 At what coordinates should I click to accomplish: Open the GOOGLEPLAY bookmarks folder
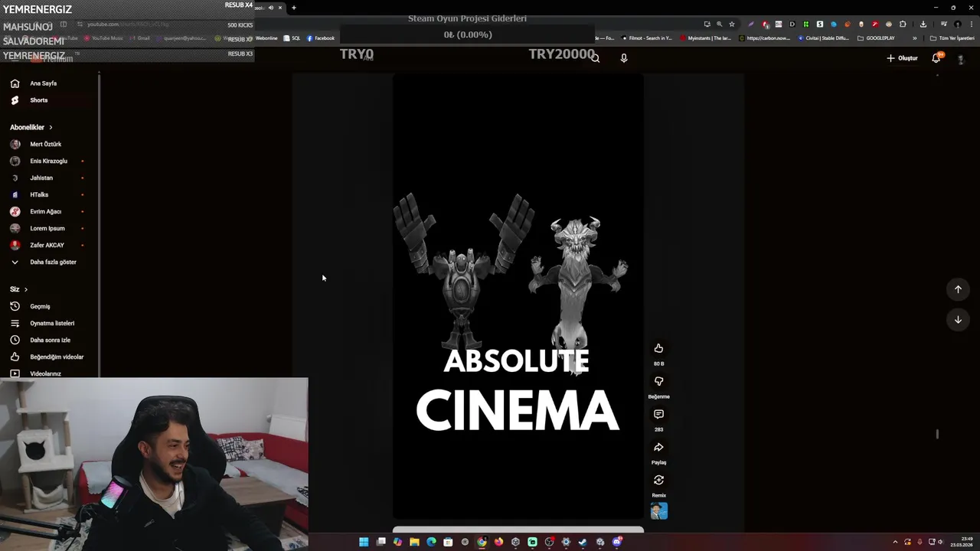876,37
